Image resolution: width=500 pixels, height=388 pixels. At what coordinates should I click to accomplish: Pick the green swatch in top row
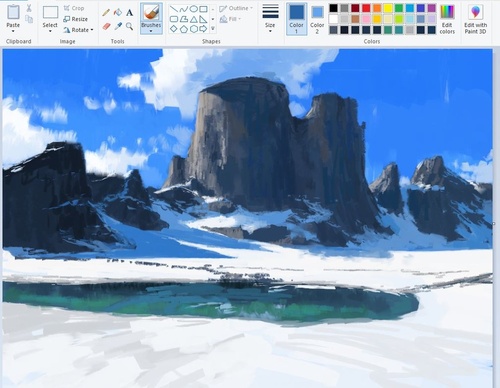click(x=399, y=8)
